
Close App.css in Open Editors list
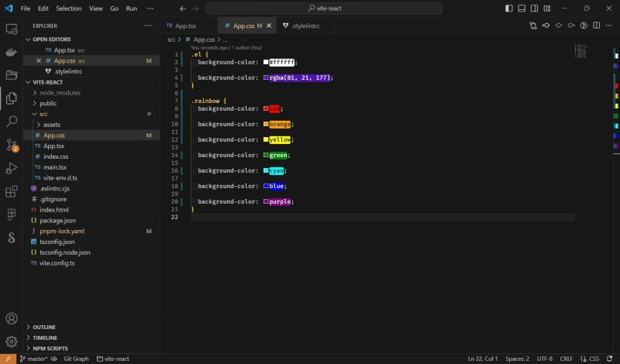(38, 61)
